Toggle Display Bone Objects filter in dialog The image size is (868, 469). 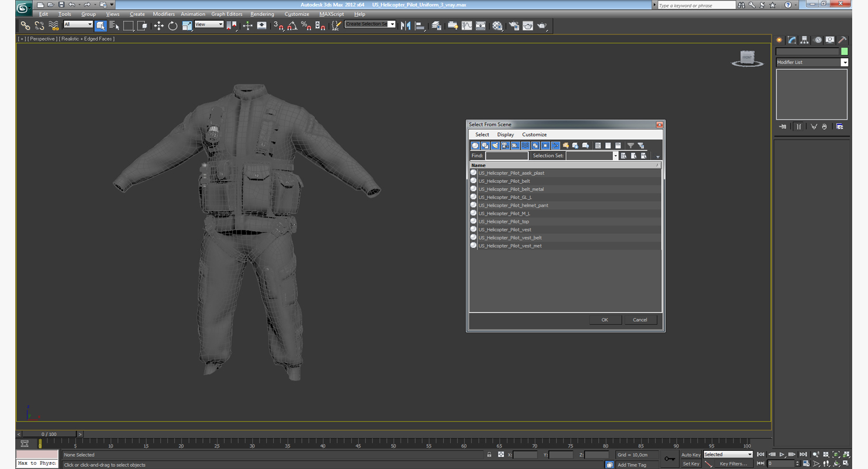[555, 145]
